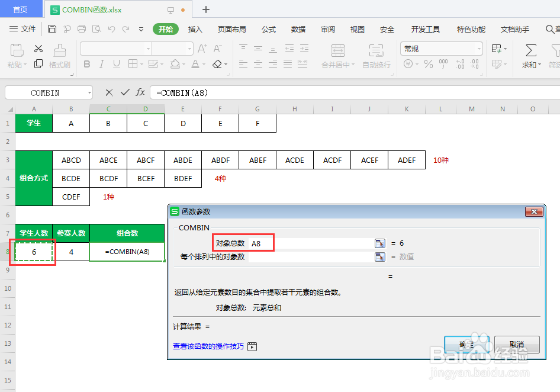Click the Wrap Text icon
The height and width of the screenshot is (392, 560).
point(376,51)
